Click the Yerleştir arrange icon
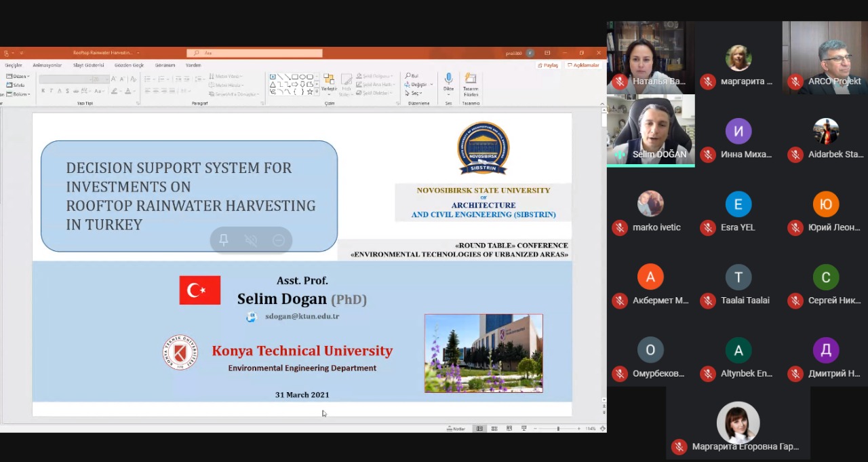 [329, 81]
